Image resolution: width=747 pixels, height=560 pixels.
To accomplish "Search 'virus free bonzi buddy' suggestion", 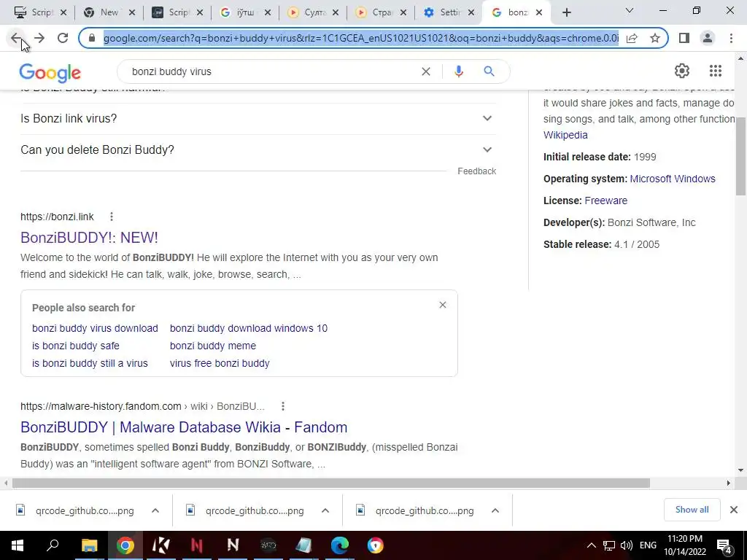I will (x=220, y=363).
